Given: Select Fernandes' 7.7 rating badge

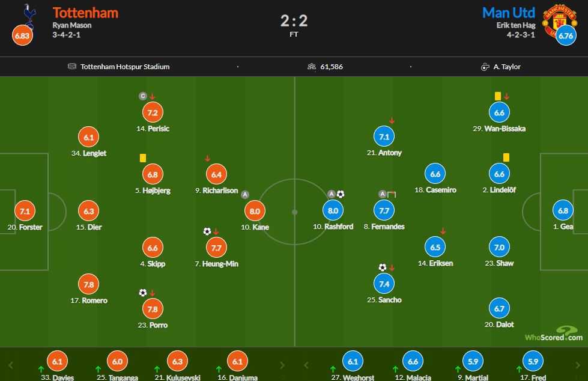Looking at the screenshot, I should [x=384, y=210].
